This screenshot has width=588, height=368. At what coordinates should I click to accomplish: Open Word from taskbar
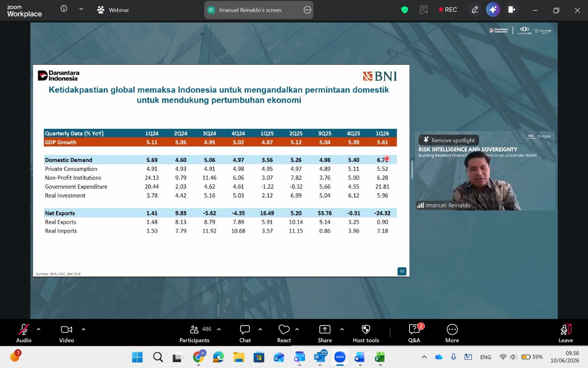point(359,357)
